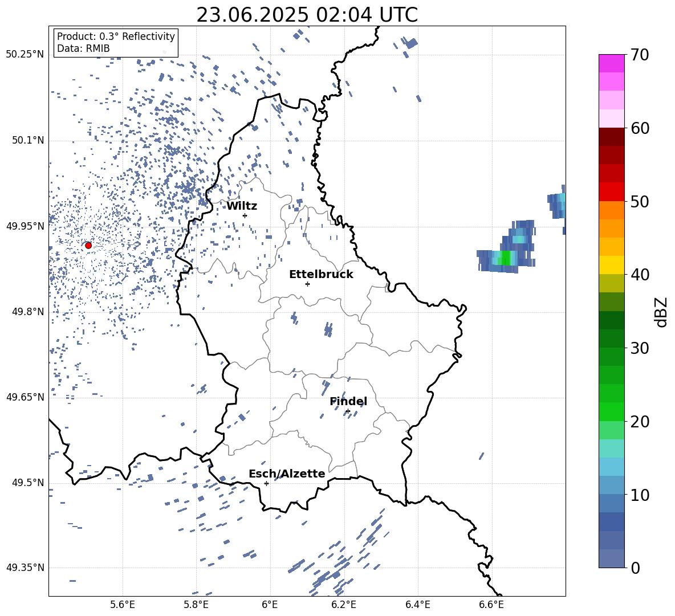
Task: Click the Findel station cross marker
Action: 348,411
